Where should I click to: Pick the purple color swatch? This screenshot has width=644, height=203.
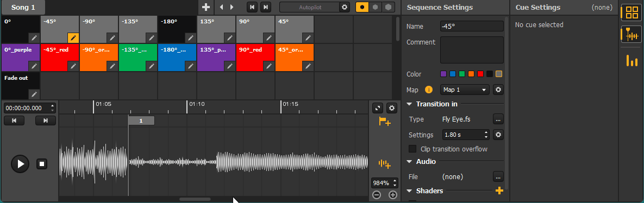tap(443, 74)
